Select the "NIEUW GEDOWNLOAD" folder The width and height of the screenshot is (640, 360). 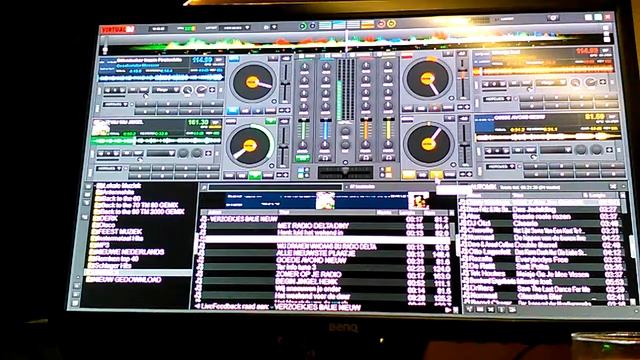click(x=124, y=280)
